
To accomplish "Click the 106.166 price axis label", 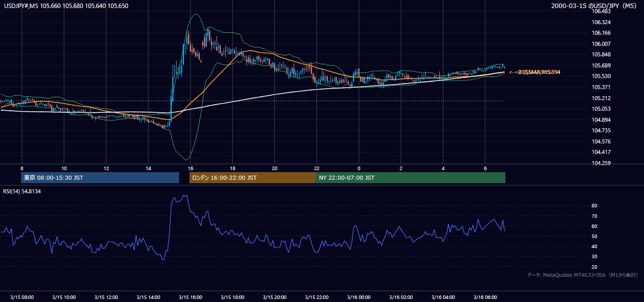I will 602,33.
